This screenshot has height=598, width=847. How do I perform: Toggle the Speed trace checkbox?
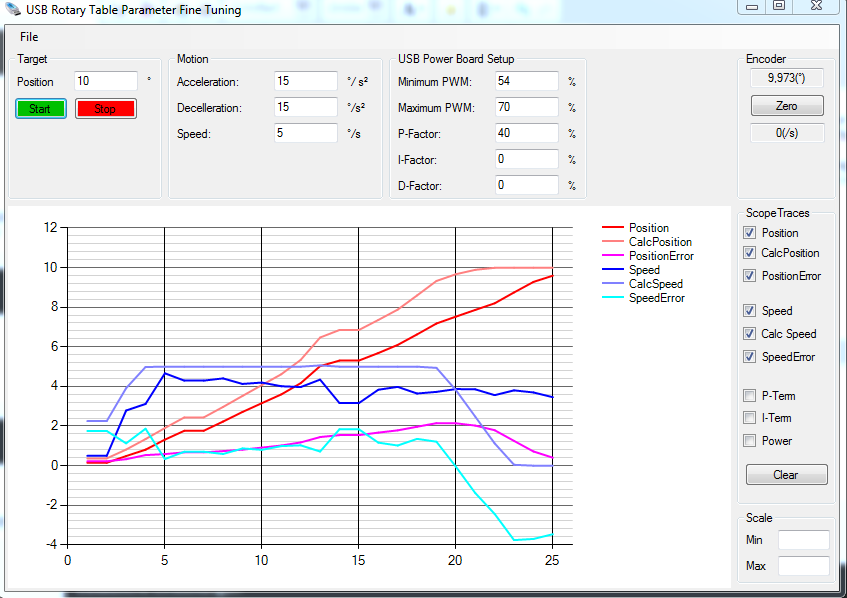(x=750, y=311)
